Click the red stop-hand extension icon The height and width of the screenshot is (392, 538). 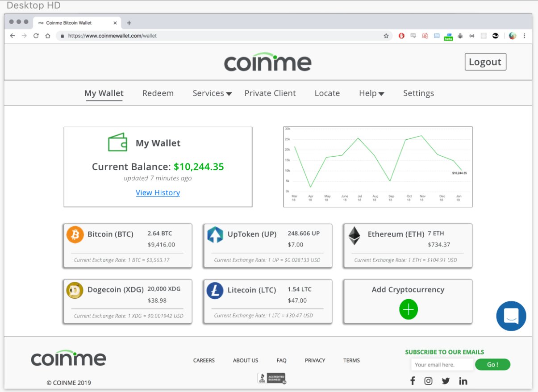(x=401, y=36)
